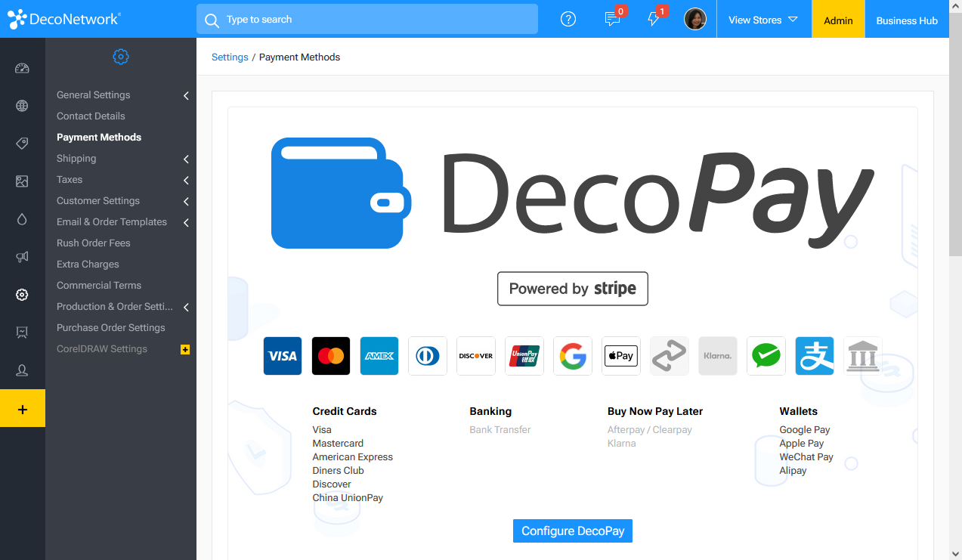The image size is (962, 560).
Task: Open the help question mark icon
Action: (x=568, y=19)
